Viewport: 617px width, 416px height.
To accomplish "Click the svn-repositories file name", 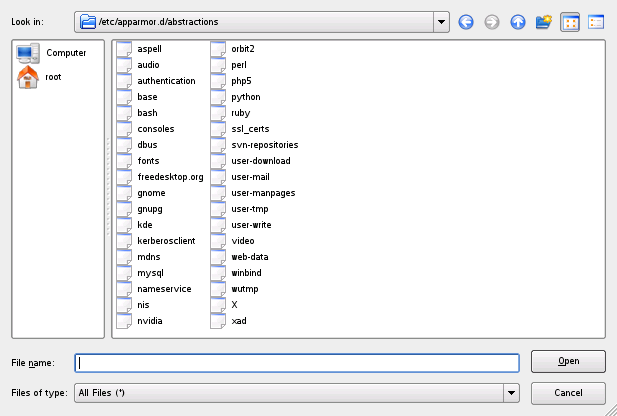I will point(265,145).
